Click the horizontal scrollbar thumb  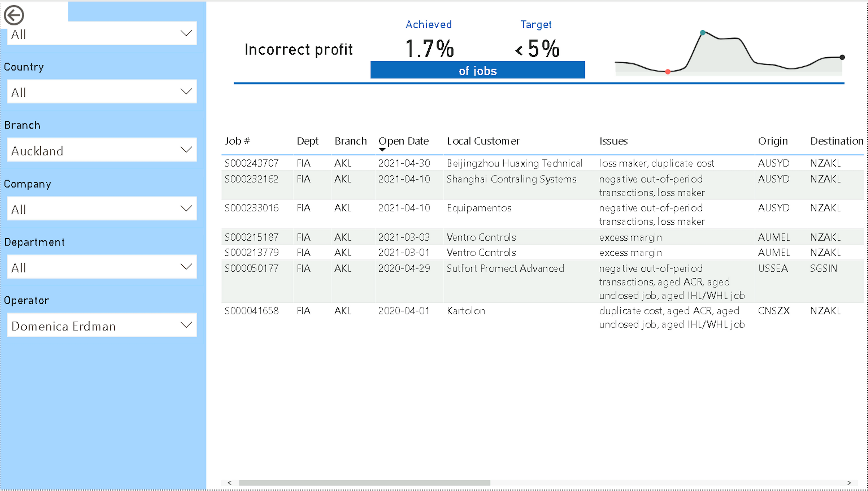[364, 482]
